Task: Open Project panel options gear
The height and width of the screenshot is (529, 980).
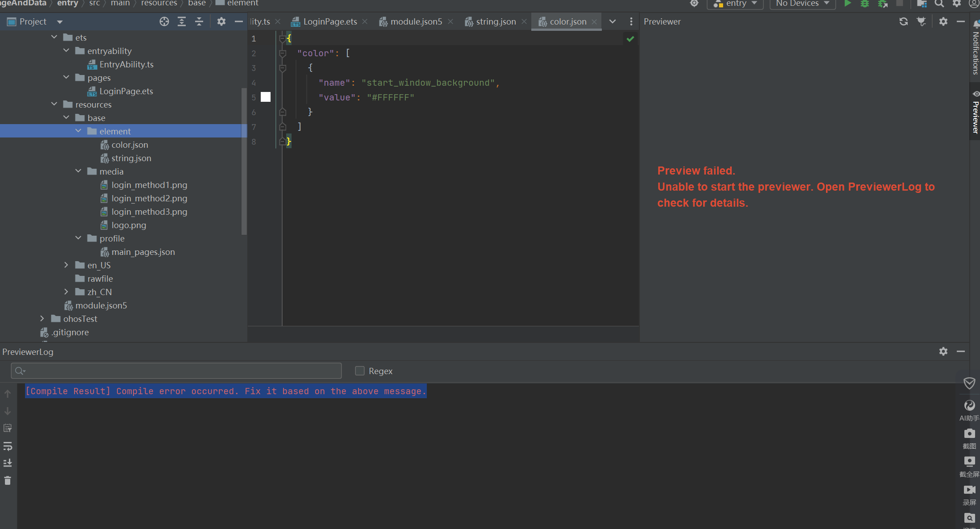Action: point(221,21)
